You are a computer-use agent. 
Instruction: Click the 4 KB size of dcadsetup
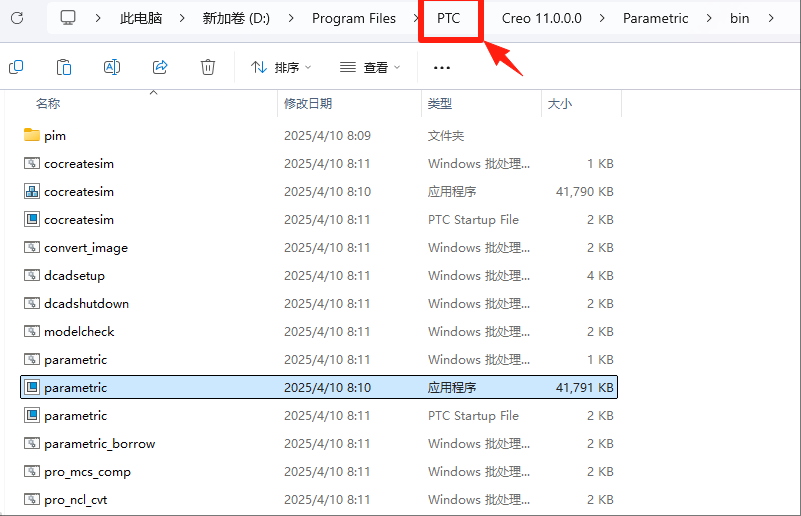point(600,275)
